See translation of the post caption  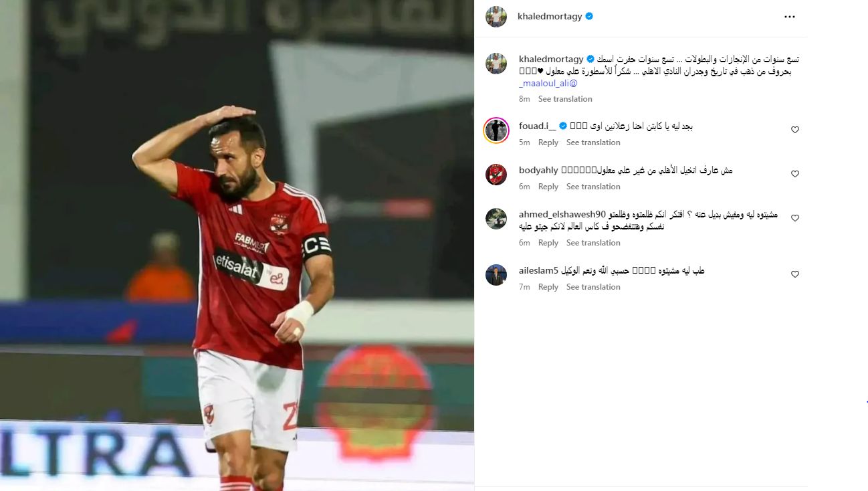[x=565, y=99]
